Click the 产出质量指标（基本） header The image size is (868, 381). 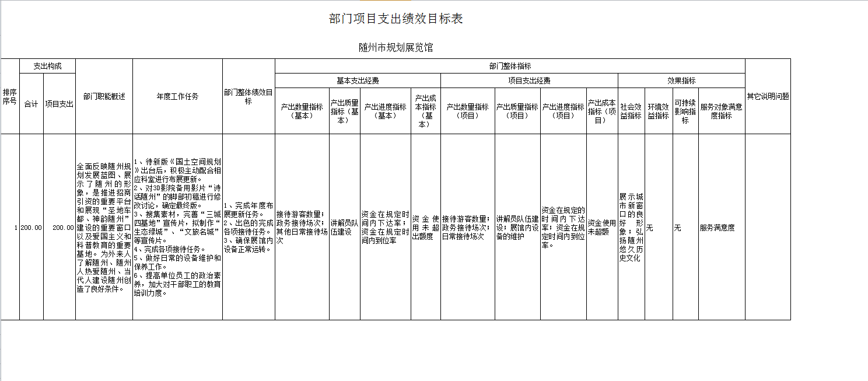[344, 111]
